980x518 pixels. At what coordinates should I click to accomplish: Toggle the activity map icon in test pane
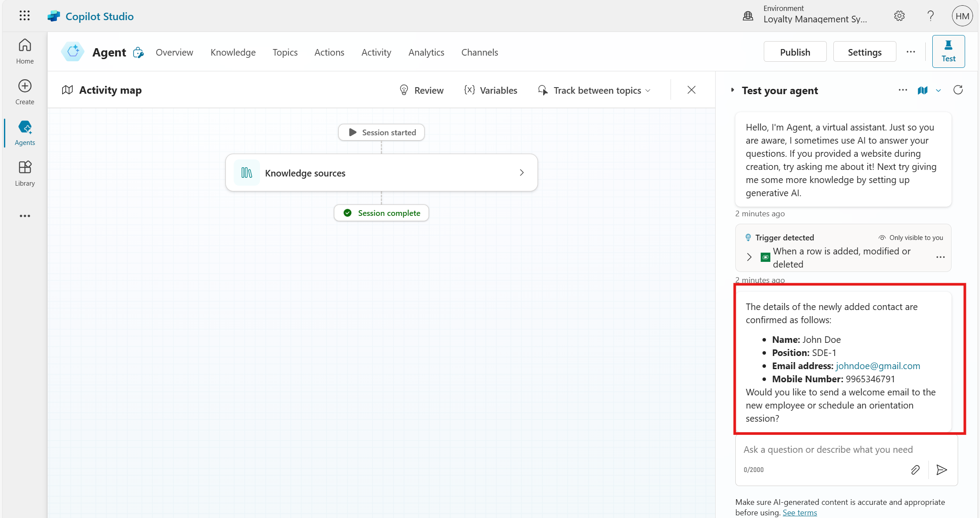[x=923, y=90]
